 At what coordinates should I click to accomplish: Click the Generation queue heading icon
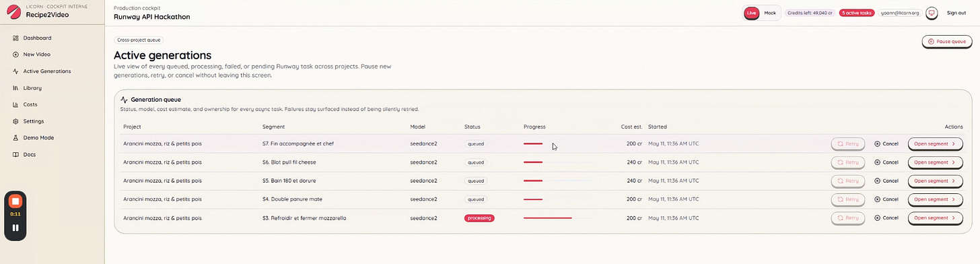pos(124,100)
